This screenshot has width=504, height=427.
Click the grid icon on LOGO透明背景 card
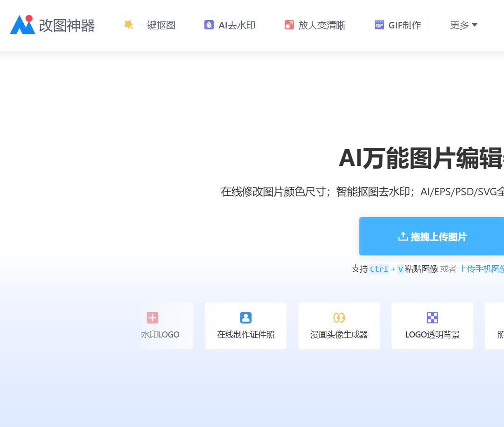click(433, 317)
